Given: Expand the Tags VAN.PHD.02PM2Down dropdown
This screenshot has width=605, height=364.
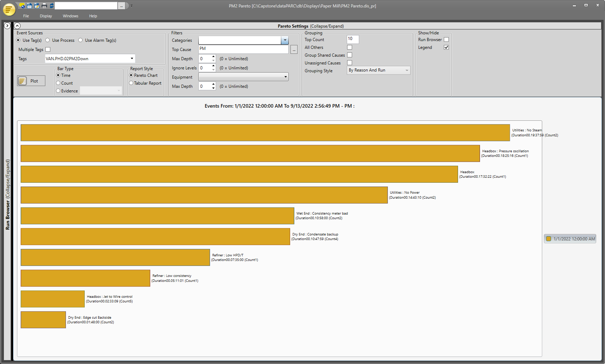Looking at the screenshot, I should point(132,59).
